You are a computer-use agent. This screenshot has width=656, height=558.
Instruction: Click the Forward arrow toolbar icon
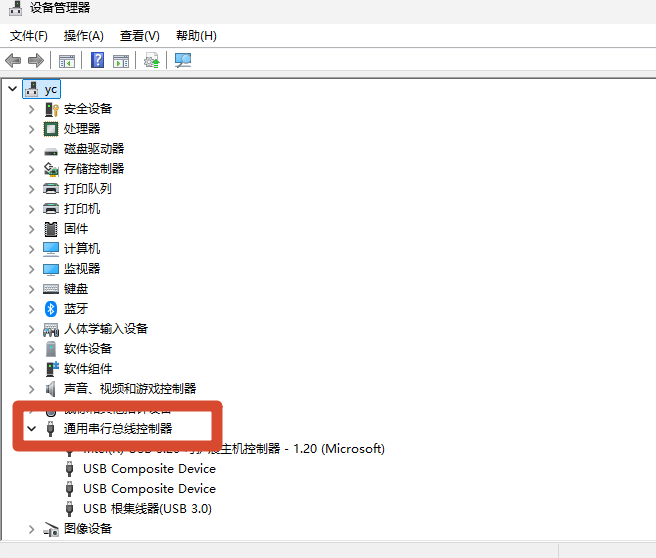[36, 61]
